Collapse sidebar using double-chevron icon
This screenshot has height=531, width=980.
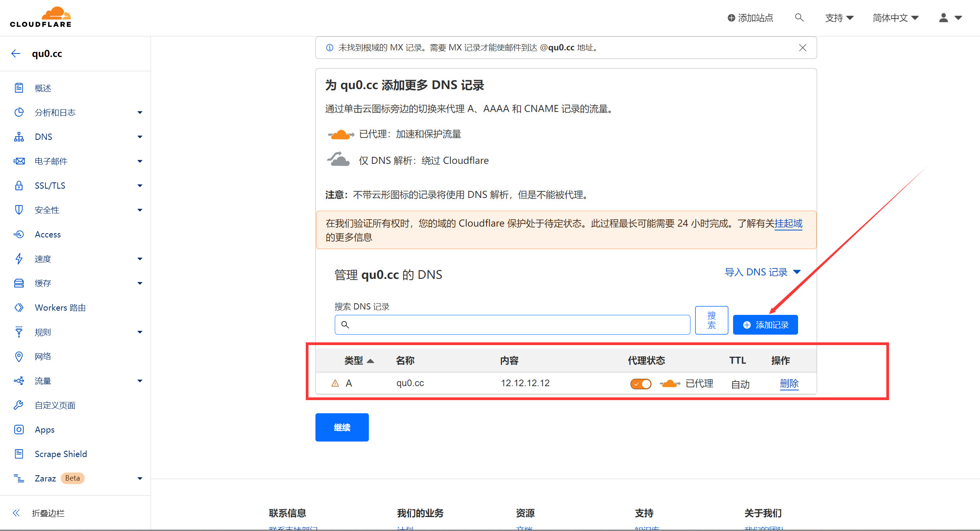[x=16, y=513]
